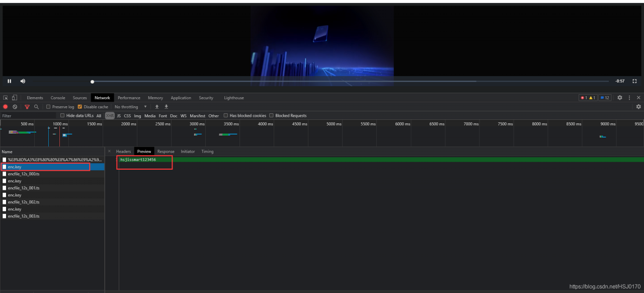Import a HAR file

157,107
